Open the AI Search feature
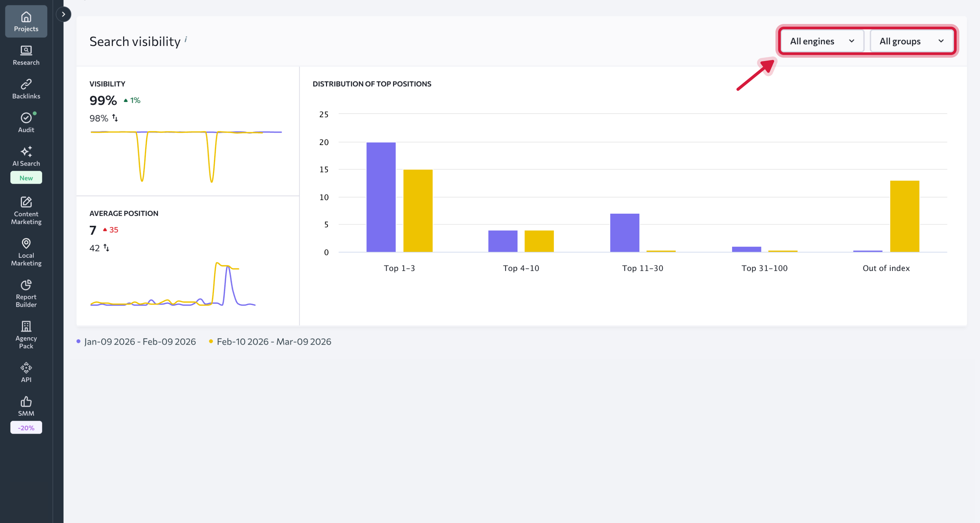980x523 pixels. 26,157
